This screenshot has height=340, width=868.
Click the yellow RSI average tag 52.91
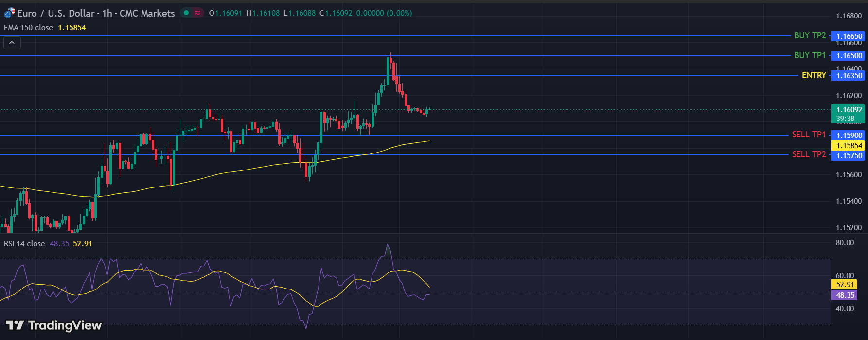(845, 285)
